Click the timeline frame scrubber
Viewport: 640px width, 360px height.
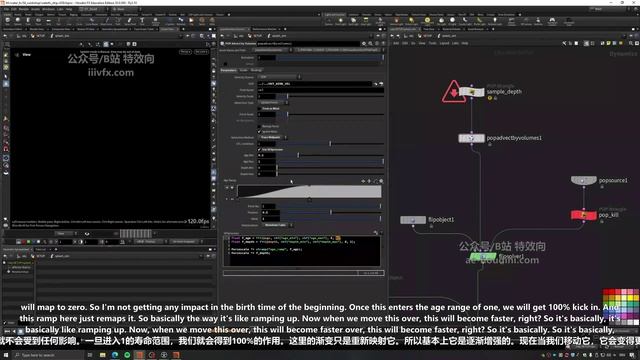pos(136,233)
